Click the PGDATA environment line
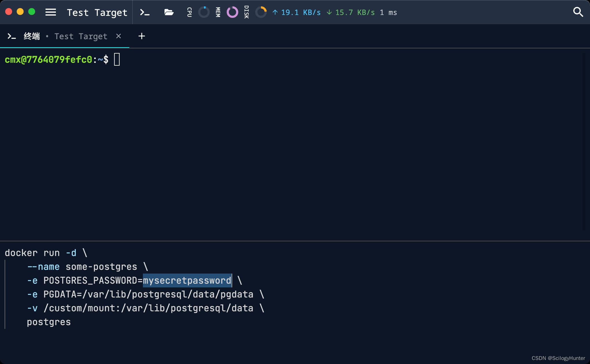The height and width of the screenshot is (364, 590). click(145, 294)
